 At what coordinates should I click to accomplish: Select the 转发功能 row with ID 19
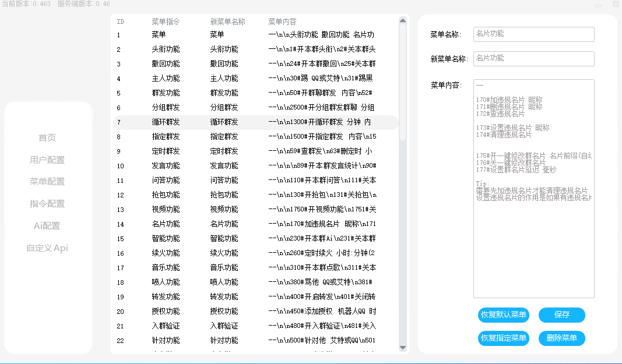(x=255, y=297)
